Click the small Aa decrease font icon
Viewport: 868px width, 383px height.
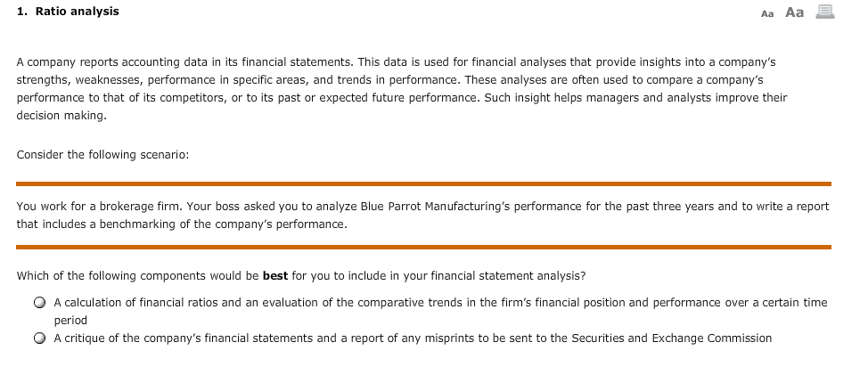(767, 14)
